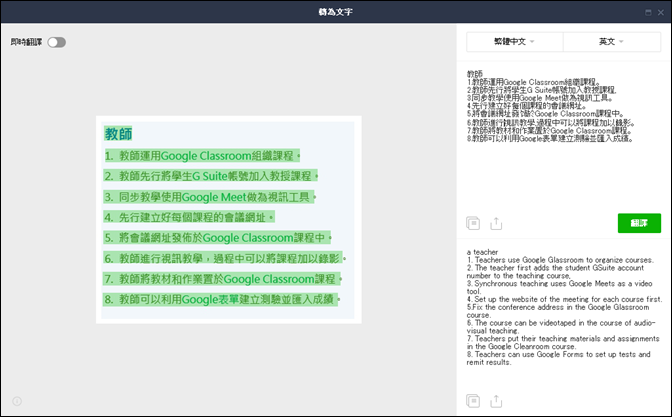Close the 轉為文字 window
Image resolution: width=672 pixels, height=417 pixels.
click(x=661, y=12)
